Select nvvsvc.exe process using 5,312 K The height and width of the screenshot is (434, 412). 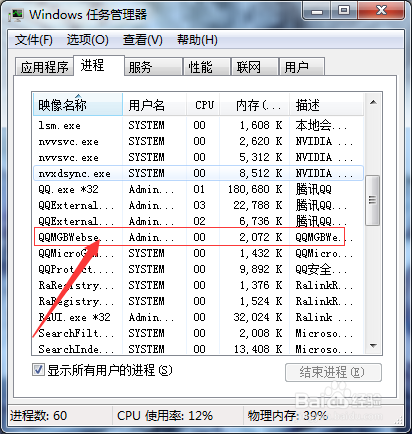(x=198, y=157)
